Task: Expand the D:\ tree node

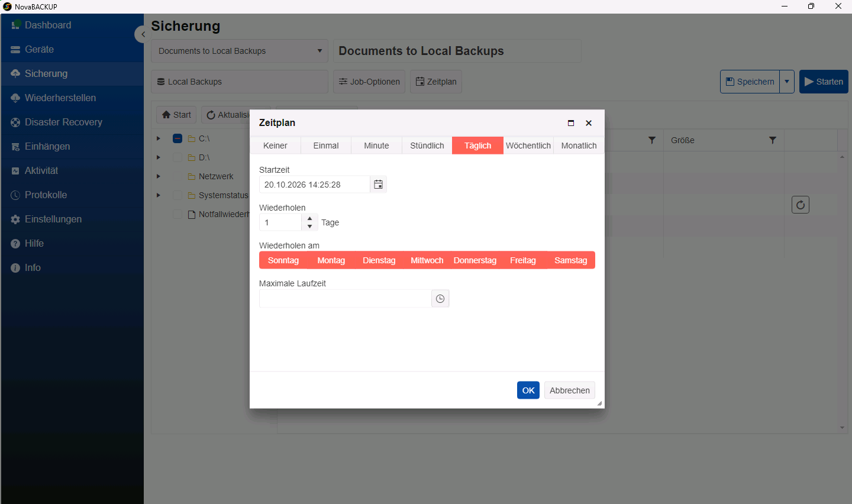Action: coord(159,157)
